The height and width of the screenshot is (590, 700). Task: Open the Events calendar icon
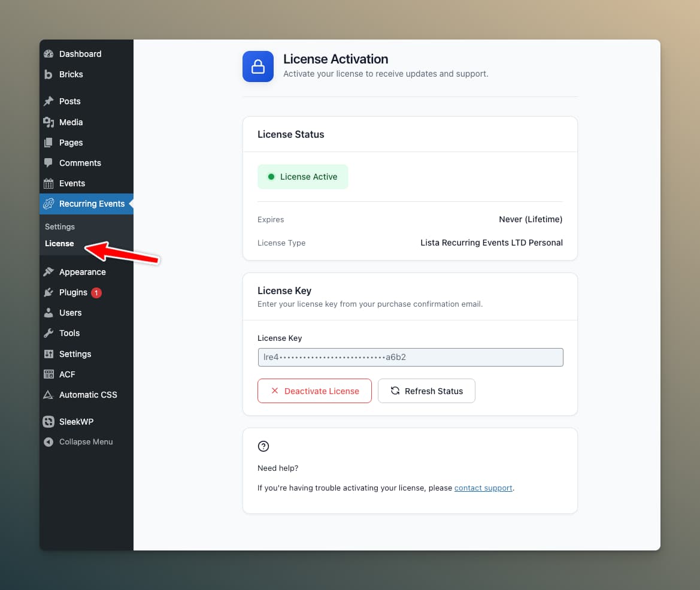[49, 183]
